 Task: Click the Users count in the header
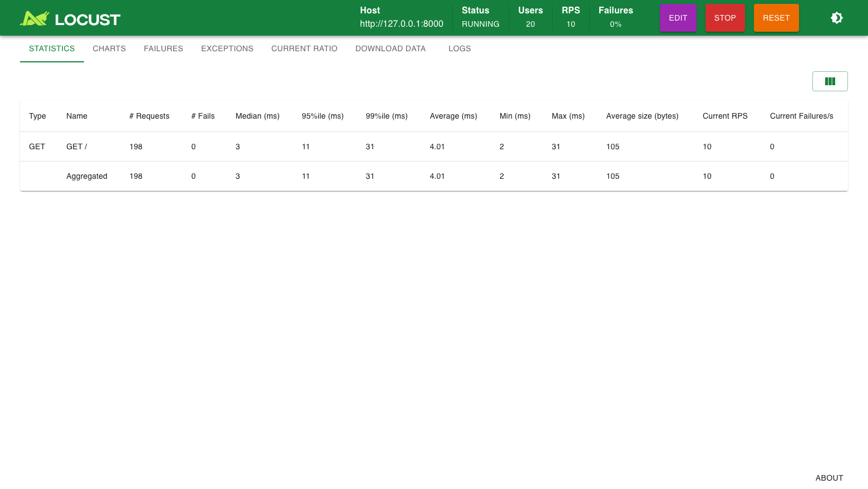(x=530, y=24)
